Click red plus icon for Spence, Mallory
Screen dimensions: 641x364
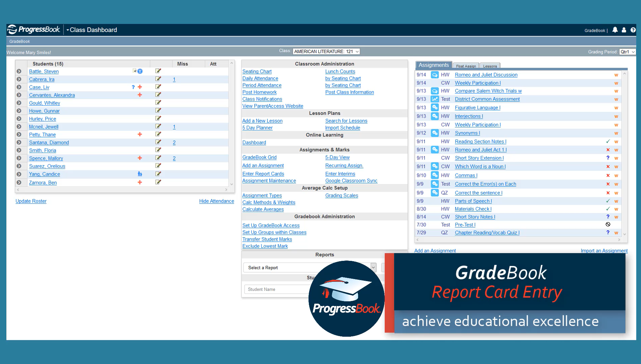point(140,158)
